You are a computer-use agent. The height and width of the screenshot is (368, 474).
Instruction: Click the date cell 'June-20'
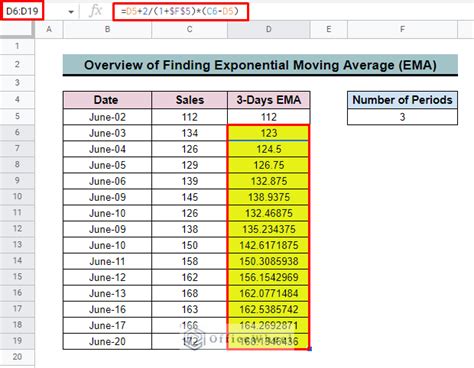107,341
